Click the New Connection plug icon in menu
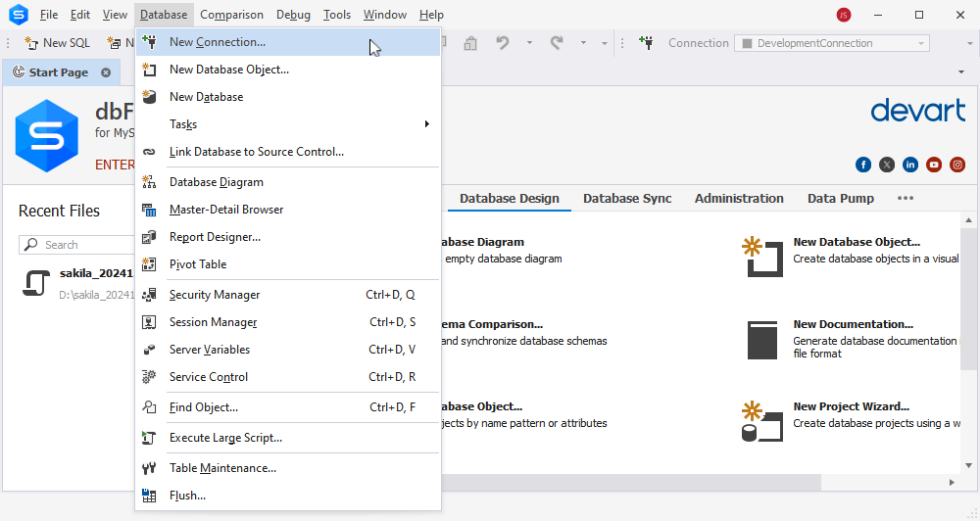This screenshot has height=521, width=980. (x=149, y=42)
